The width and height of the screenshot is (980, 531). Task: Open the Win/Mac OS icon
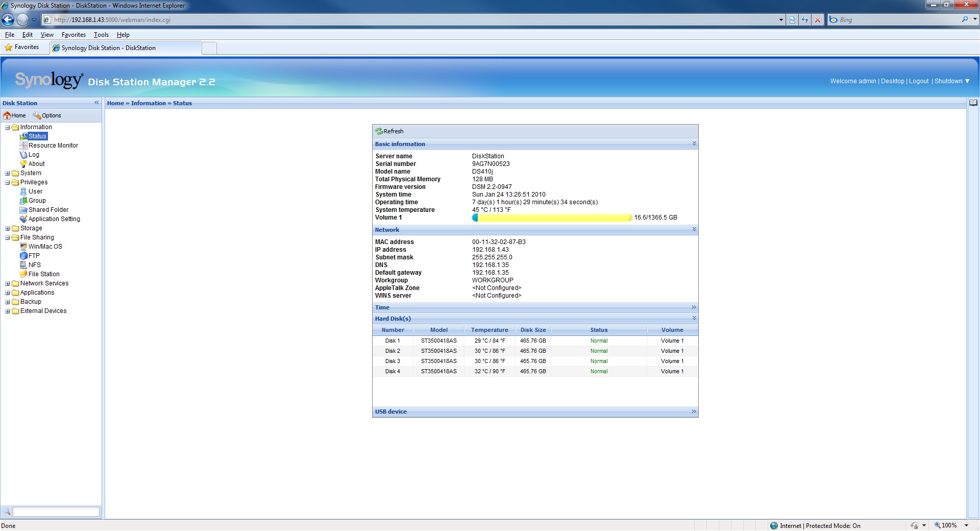23,247
